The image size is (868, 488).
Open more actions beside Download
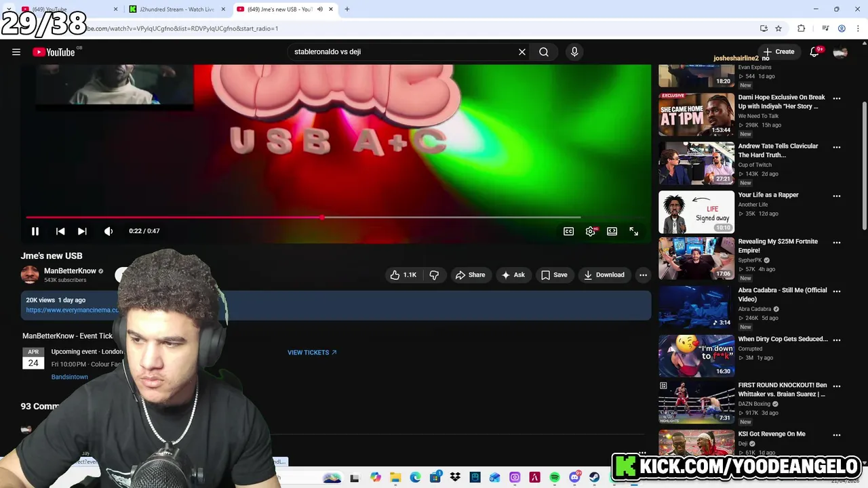pyautogui.click(x=643, y=274)
